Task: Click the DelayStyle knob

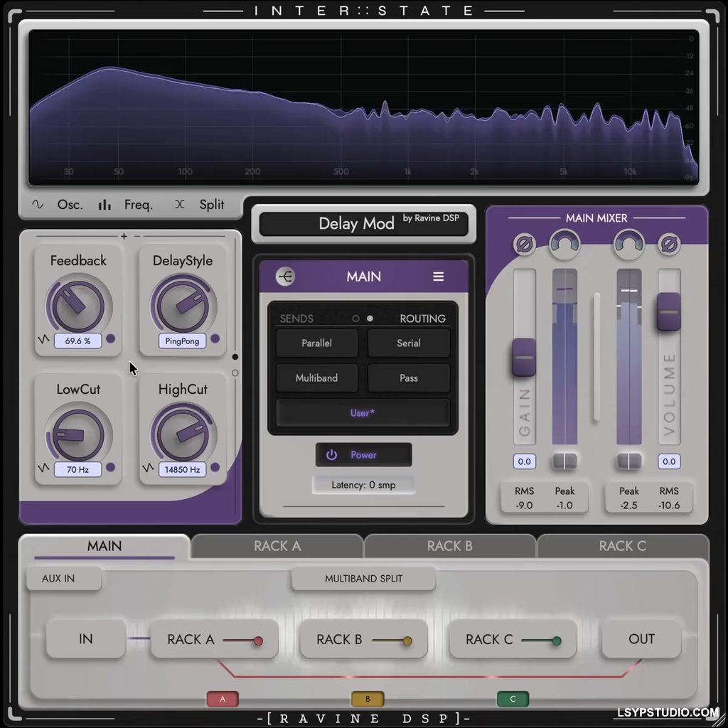Action: [183, 306]
